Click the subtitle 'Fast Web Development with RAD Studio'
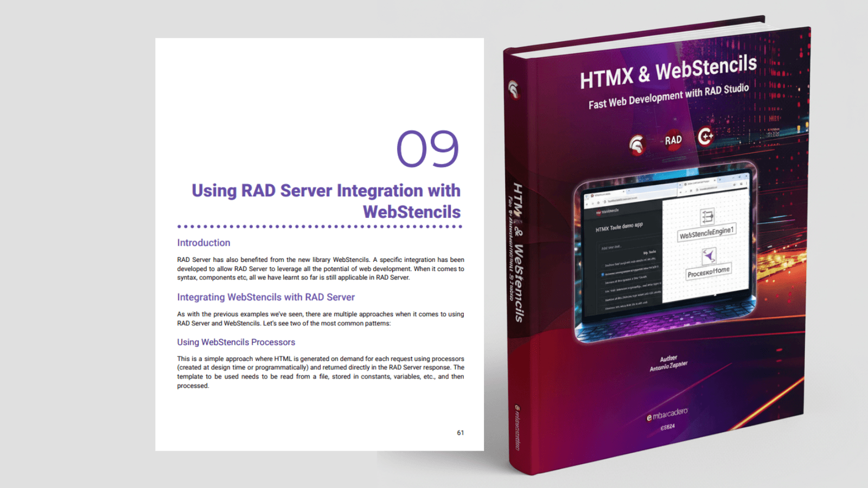 669,96
